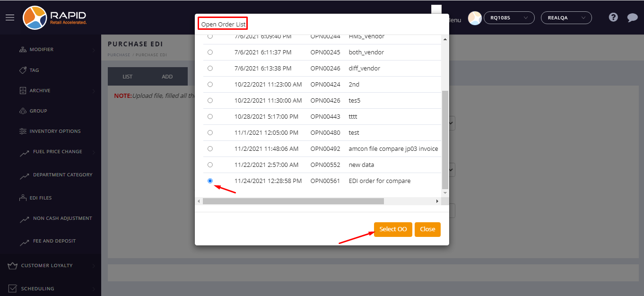
Task: Switch to the LIST tab
Action: pyautogui.click(x=127, y=77)
